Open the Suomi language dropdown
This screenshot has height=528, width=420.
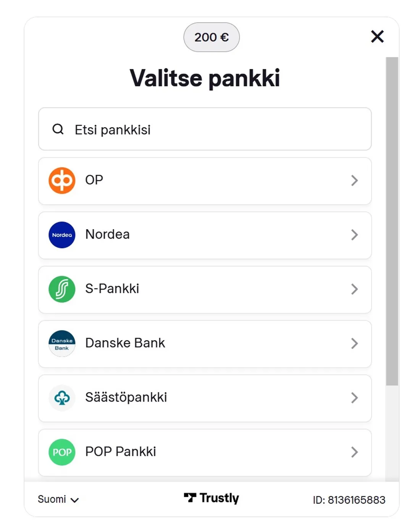pos(58,499)
